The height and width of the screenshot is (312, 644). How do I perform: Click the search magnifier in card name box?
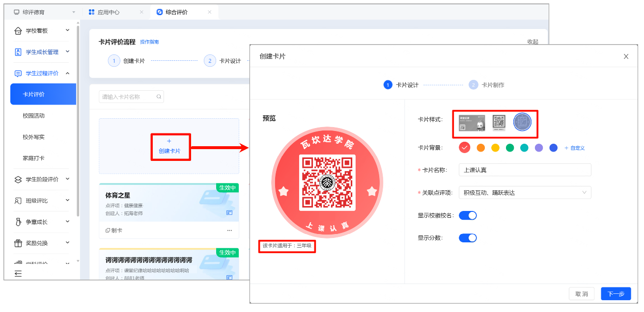159,97
